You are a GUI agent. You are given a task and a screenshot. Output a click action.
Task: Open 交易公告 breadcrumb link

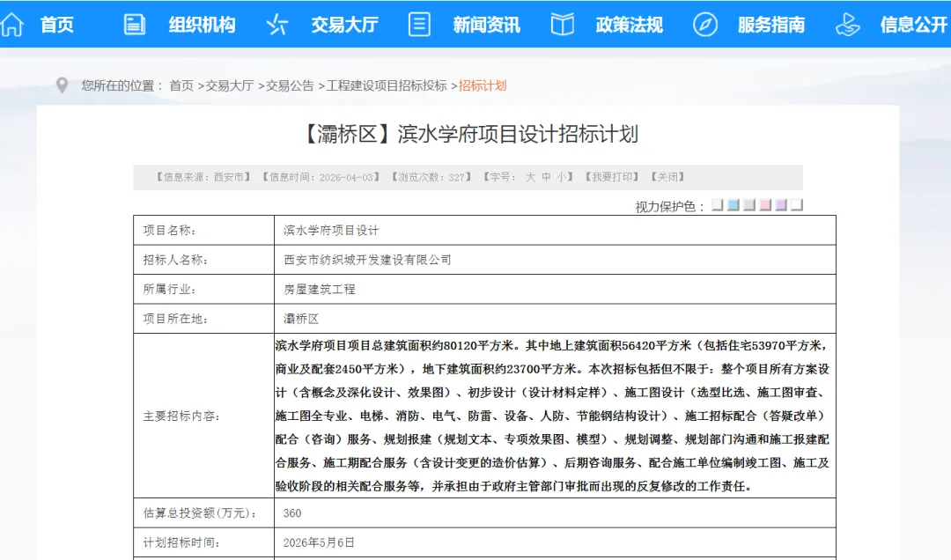[x=290, y=85]
